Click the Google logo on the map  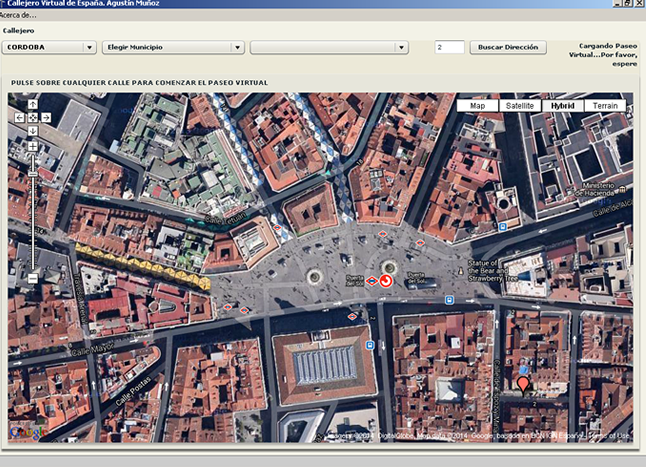click(x=29, y=432)
